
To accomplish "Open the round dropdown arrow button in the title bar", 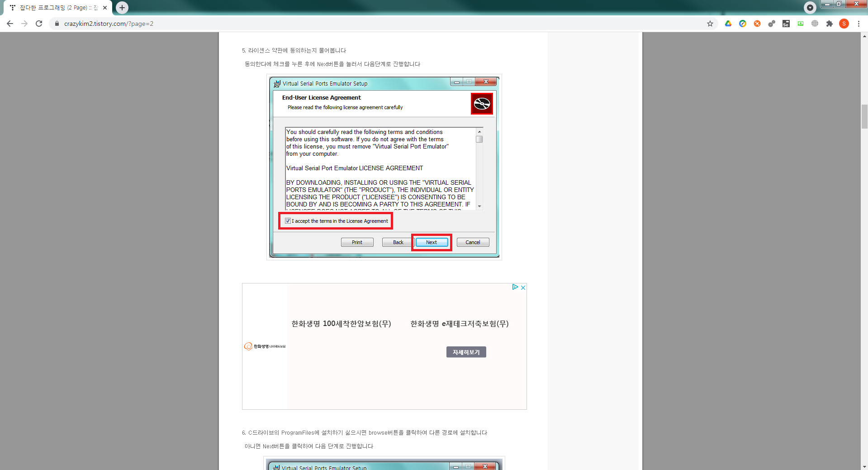I will [x=810, y=7].
